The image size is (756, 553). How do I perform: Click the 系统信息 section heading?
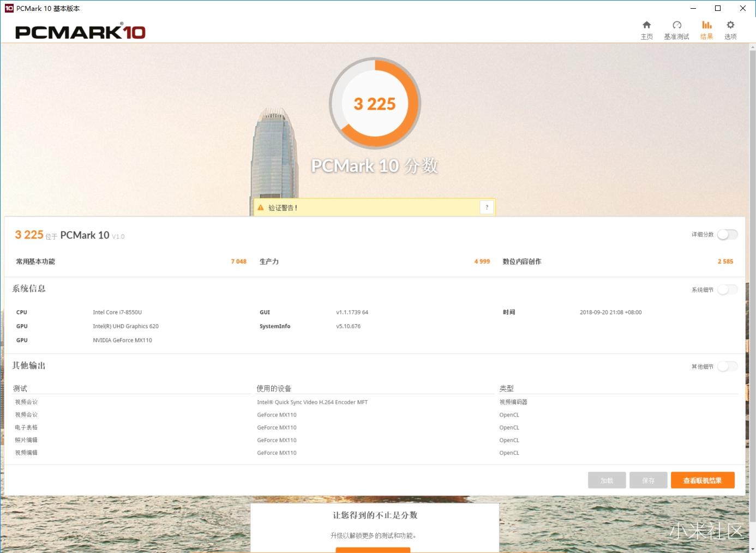point(29,288)
